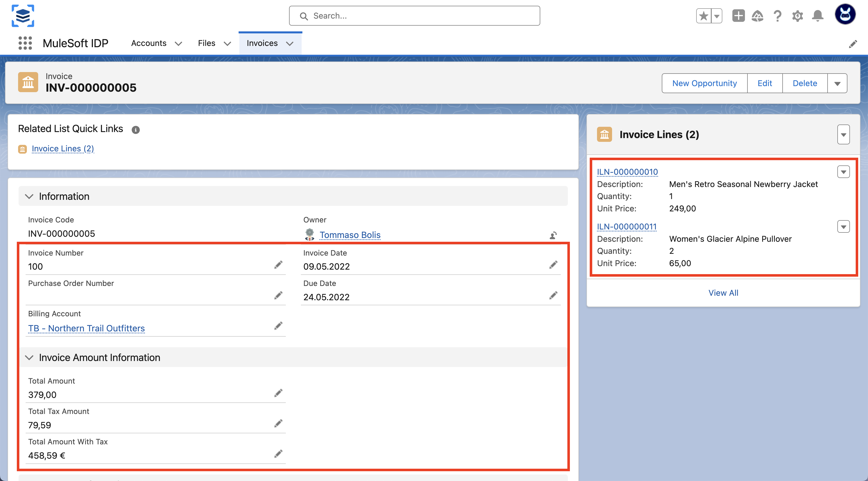Collapse the Invoice Amount Information section
The image size is (868, 481).
pyautogui.click(x=29, y=357)
